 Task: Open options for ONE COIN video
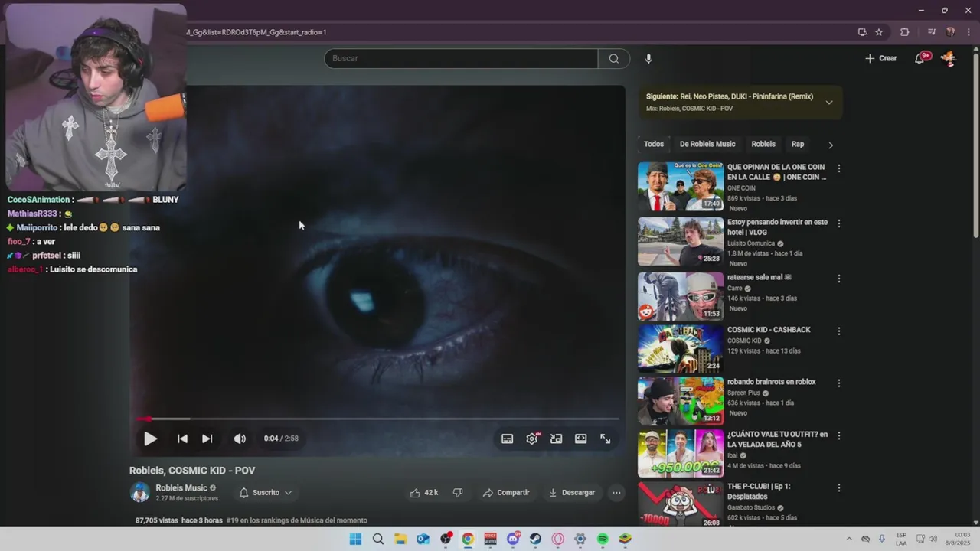[x=838, y=168]
